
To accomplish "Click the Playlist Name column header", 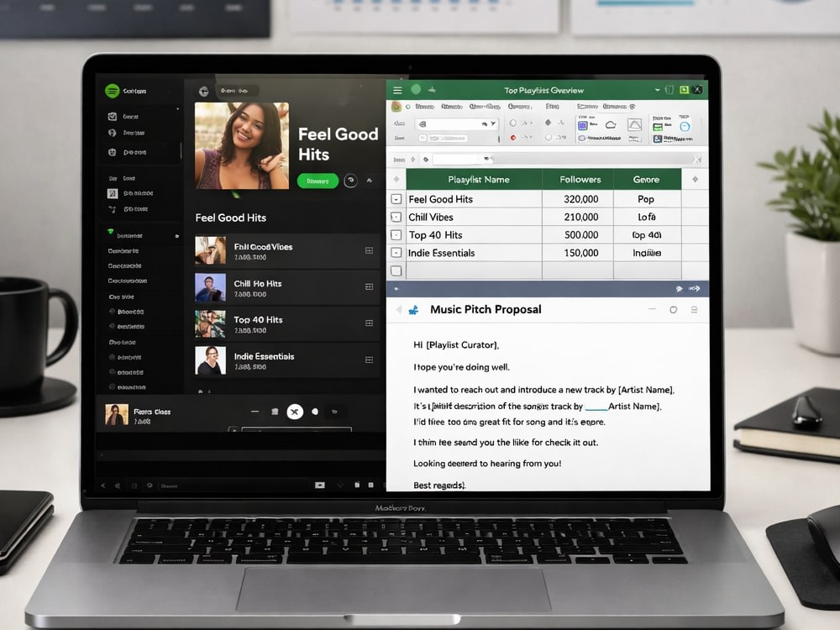I will (474, 179).
